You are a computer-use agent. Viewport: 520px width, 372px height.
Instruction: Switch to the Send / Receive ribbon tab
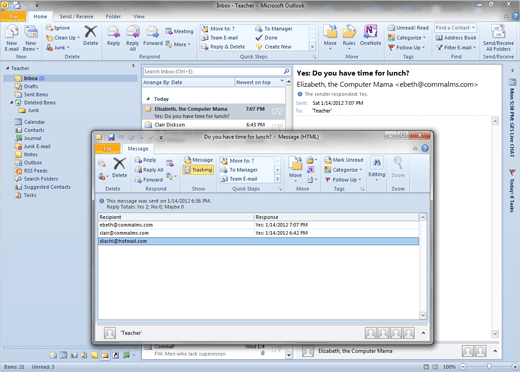pyautogui.click(x=76, y=16)
